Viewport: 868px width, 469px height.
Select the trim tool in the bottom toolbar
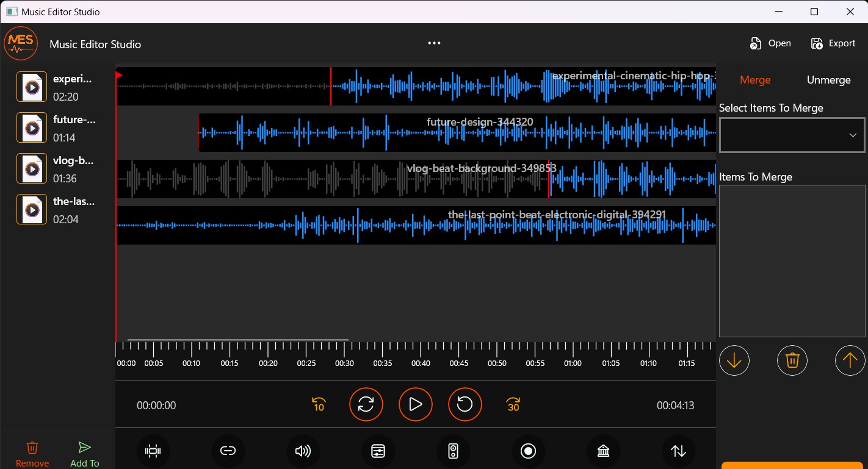[x=153, y=451]
